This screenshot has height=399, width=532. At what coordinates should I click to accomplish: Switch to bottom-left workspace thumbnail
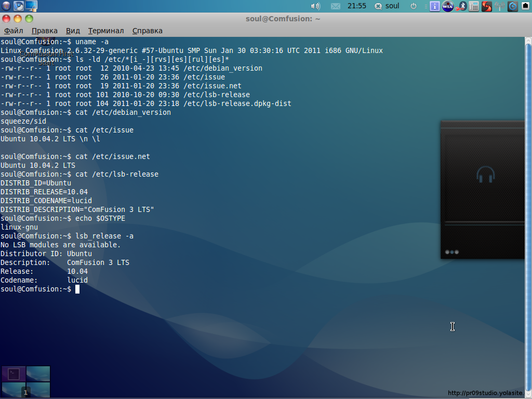pyautogui.click(x=14, y=390)
